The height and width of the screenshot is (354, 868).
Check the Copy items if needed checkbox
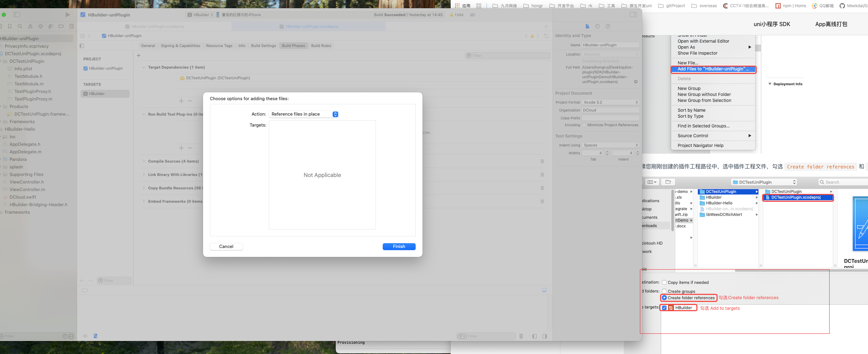664,282
